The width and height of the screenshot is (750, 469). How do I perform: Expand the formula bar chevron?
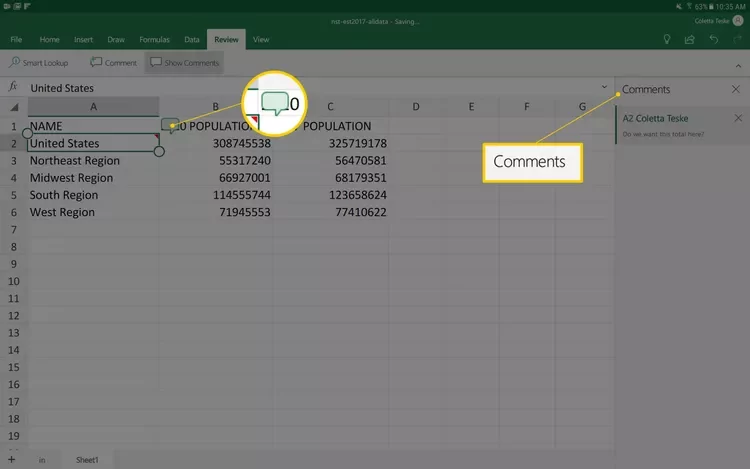click(x=604, y=87)
